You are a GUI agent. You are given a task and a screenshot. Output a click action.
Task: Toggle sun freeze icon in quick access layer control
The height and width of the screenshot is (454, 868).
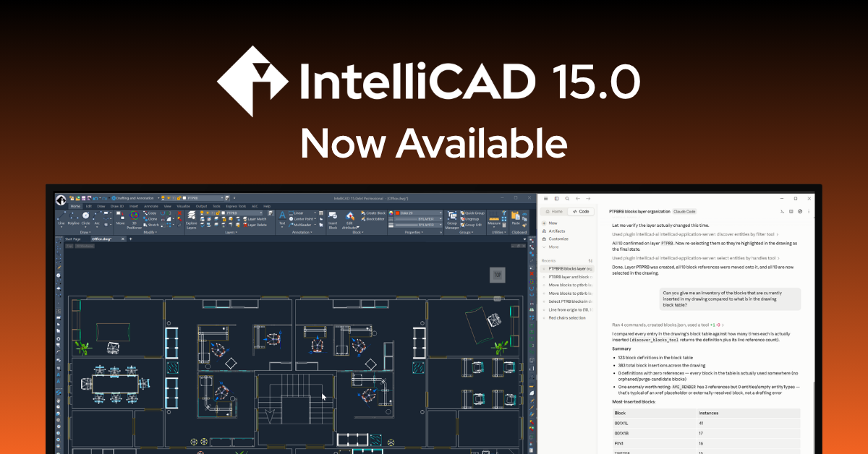pos(169,198)
